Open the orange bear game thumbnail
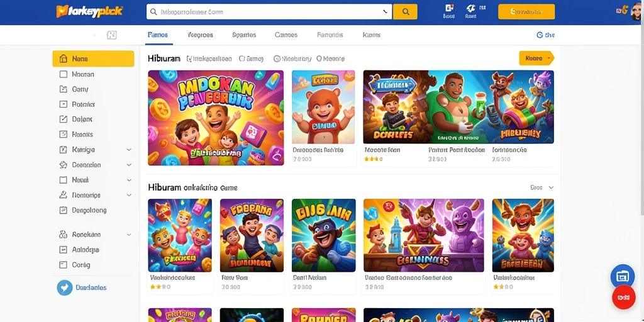 323,107
